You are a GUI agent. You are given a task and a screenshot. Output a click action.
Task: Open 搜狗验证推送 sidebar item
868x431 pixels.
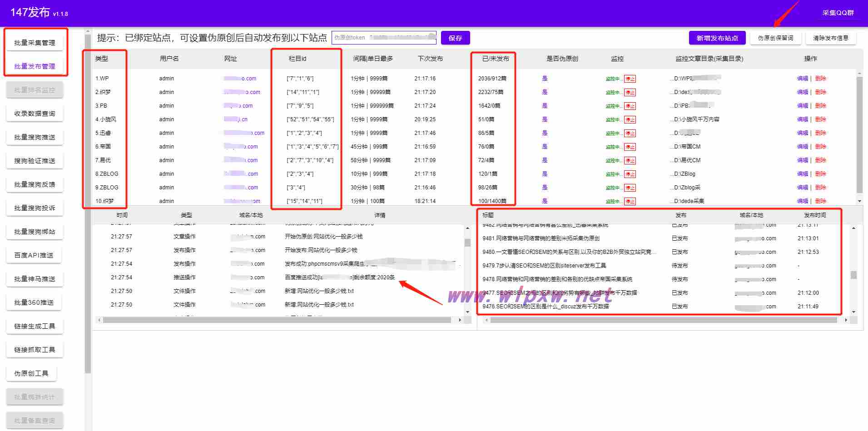pos(35,161)
